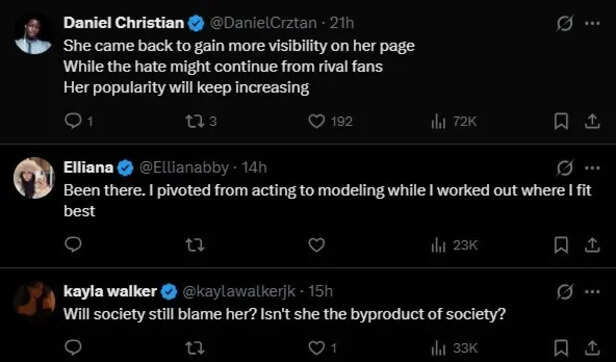Open Elliana's profile picture
This screenshot has width=616, height=362.
pyautogui.click(x=33, y=178)
